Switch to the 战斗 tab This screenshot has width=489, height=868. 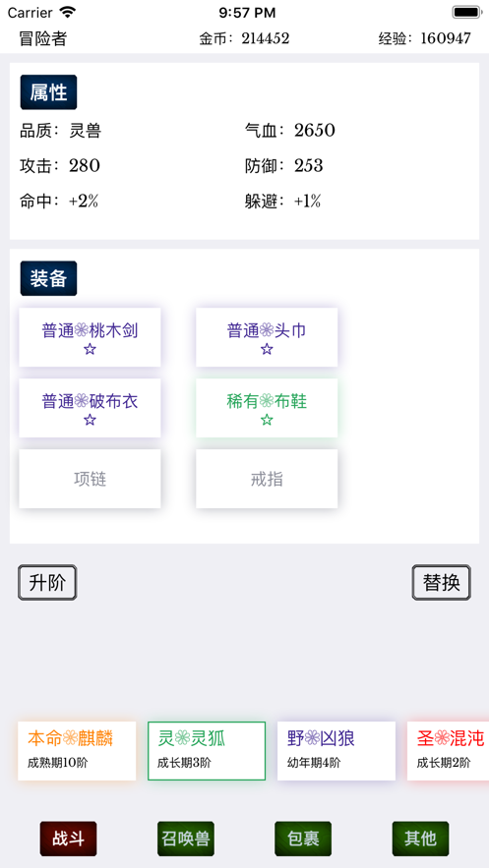point(68,839)
